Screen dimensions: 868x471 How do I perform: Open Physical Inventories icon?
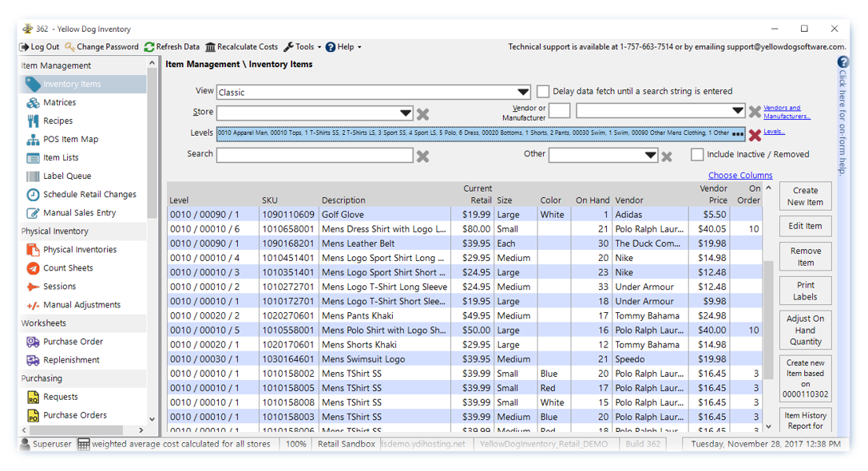(34, 250)
